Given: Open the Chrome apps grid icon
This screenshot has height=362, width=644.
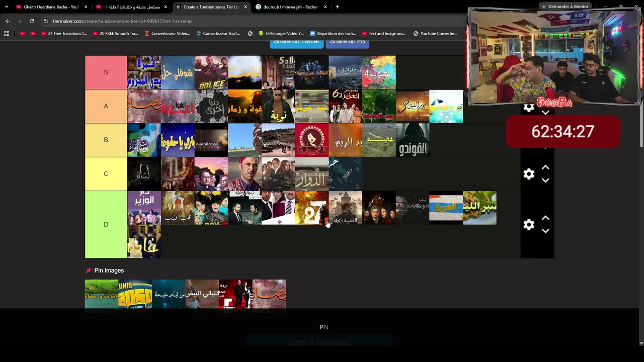Looking at the screenshot, I should [7, 34].
